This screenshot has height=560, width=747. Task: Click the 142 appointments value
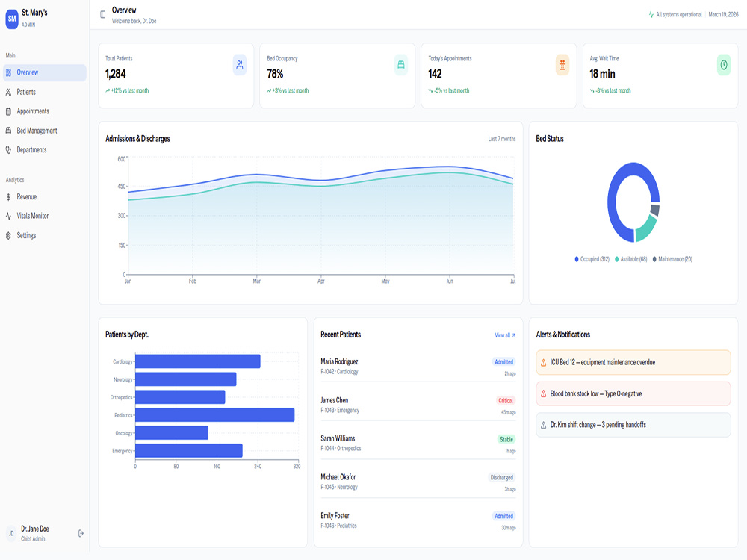coord(435,74)
